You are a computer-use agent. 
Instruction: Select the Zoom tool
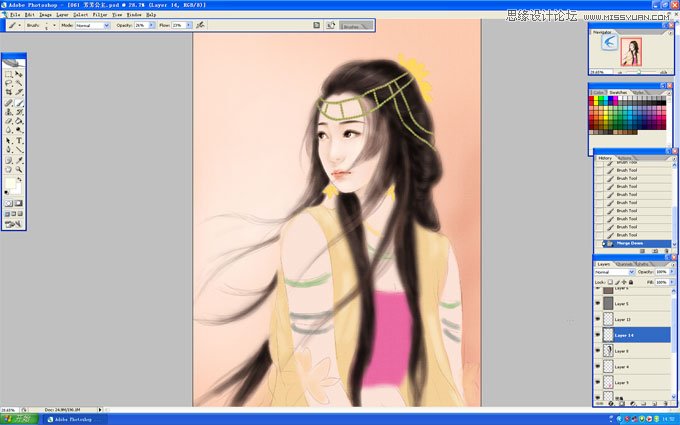(x=19, y=169)
